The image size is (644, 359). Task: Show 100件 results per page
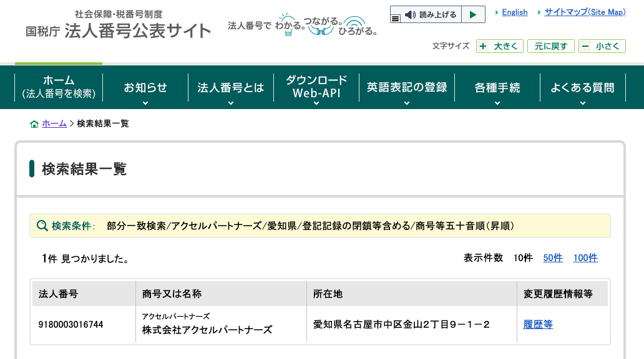coord(585,258)
